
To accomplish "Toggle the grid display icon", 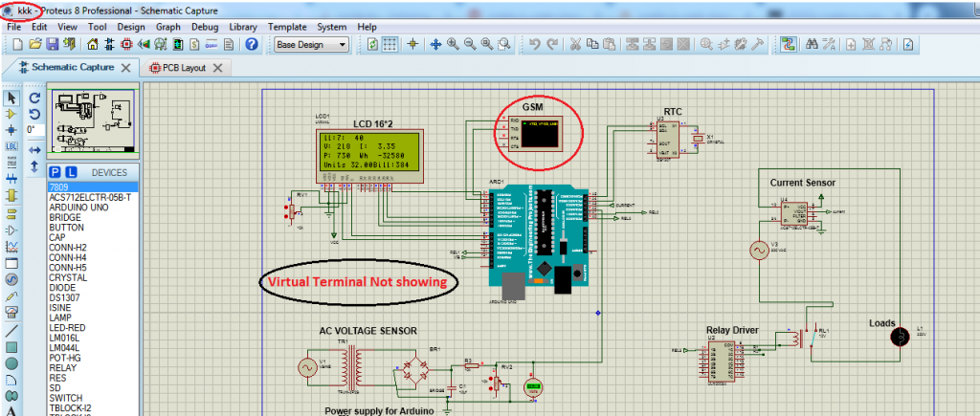I will (x=390, y=44).
